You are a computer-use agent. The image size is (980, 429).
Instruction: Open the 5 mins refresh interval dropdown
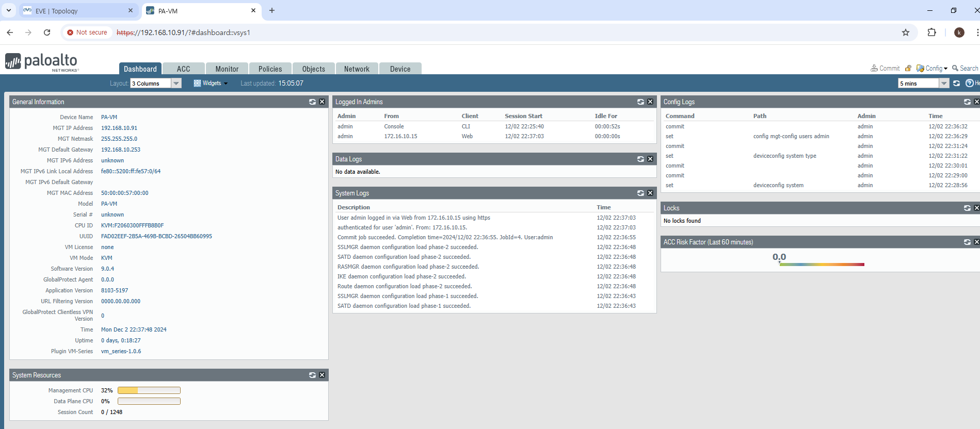(924, 84)
